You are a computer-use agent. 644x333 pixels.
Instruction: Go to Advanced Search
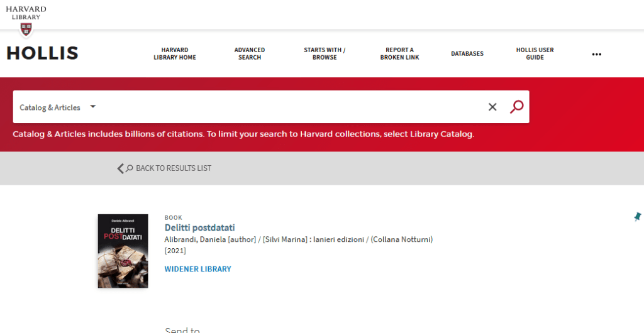[x=250, y=54]
